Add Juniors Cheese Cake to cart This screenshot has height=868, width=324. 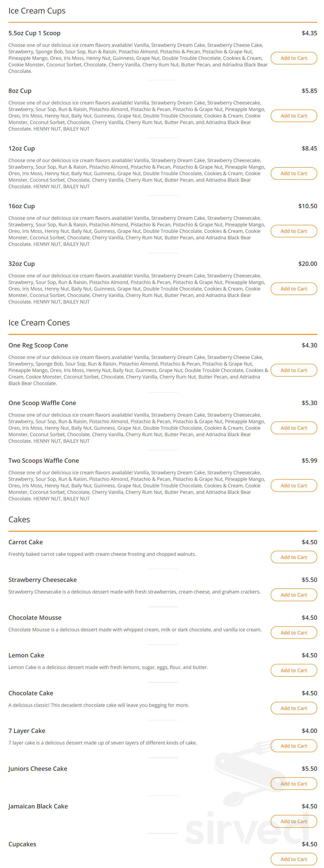(293, 783)
